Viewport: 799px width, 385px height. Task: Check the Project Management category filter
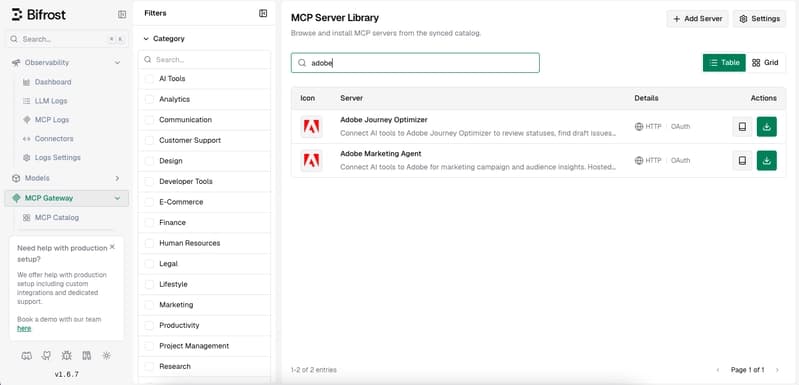click(x=149, y=346)
